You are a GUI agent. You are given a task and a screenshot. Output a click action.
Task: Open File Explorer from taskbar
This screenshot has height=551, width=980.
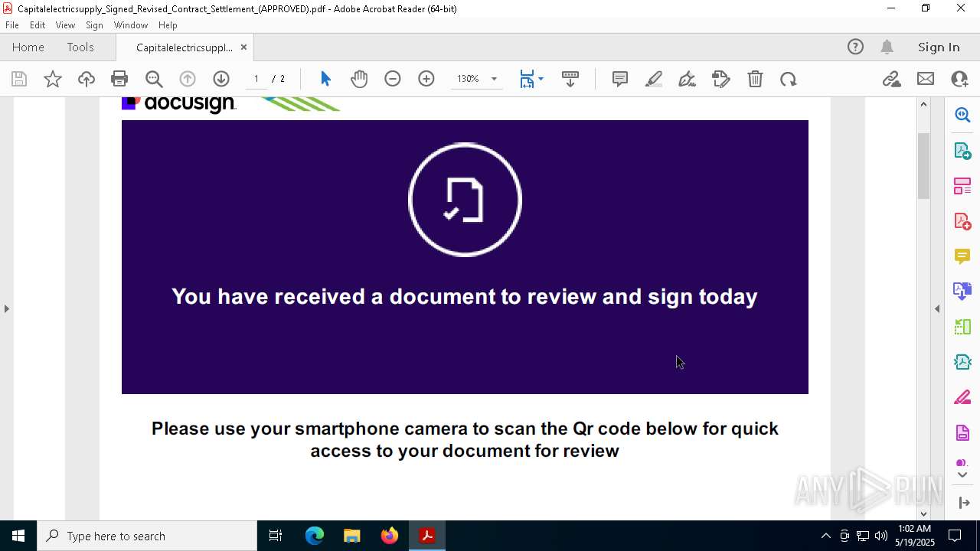(x=352, y=536)
